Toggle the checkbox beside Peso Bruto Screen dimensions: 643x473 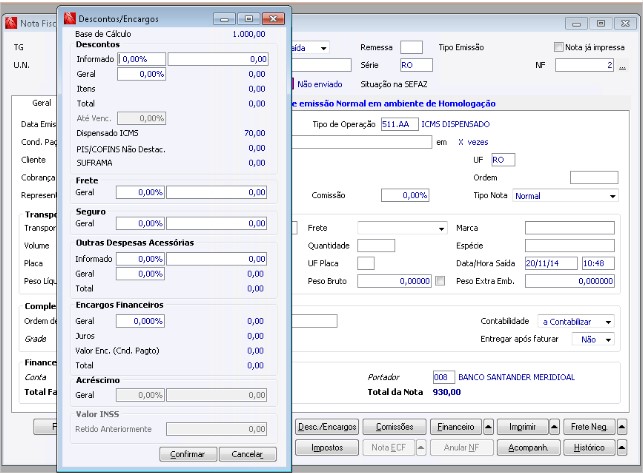tap(440, 282)
